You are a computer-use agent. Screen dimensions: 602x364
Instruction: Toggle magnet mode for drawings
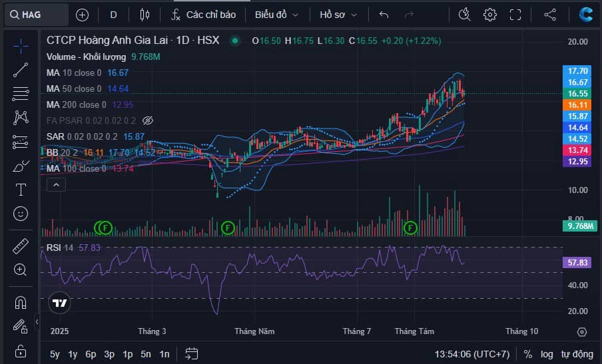pos(21,303)
